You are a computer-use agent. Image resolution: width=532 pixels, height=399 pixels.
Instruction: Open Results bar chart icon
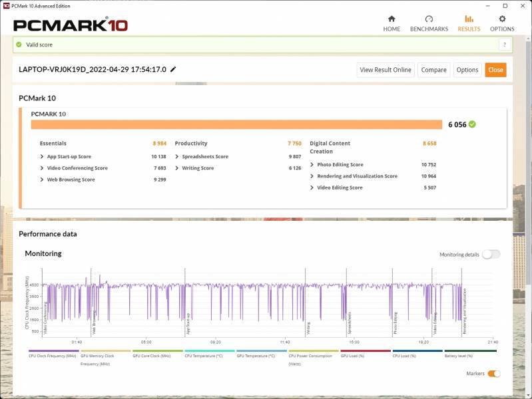[469, 19]
